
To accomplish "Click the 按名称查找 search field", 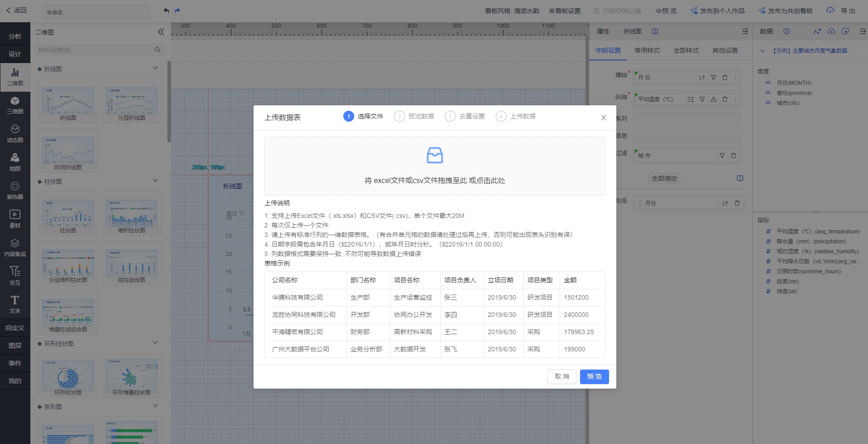I will [x=94, y=50].
